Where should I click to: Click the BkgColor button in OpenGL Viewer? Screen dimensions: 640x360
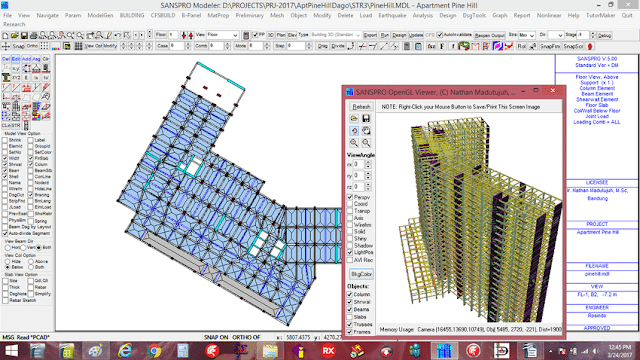(x=361, y=274)
